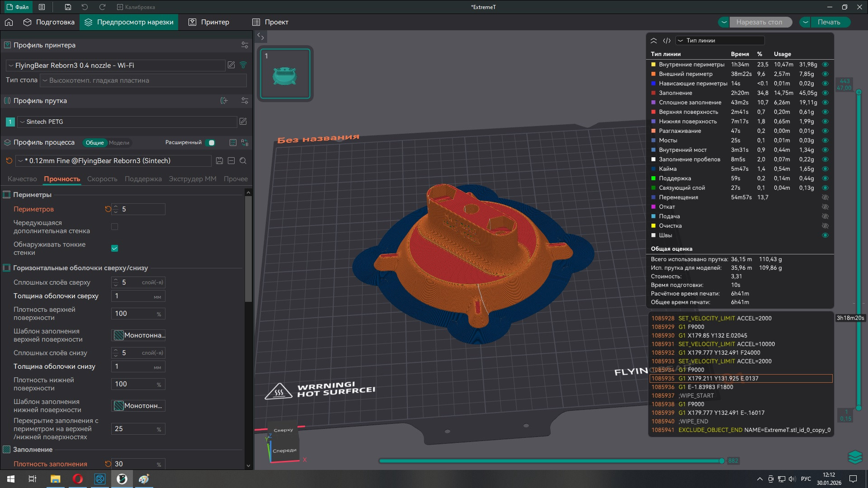Viewport: 868px width, 488px height.
Task: Click the Печать button
Action: click(x=828, y=22)
